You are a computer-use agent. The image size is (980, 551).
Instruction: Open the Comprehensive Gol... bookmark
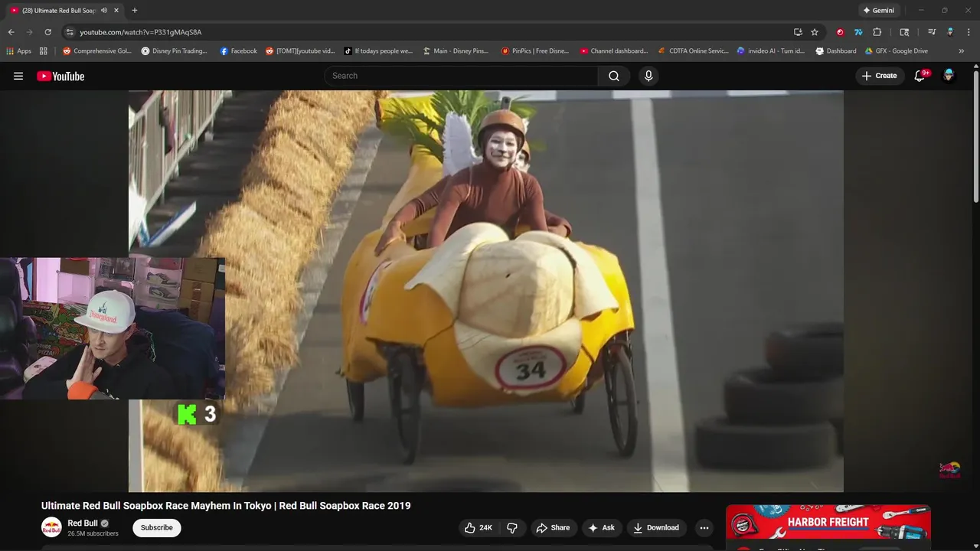(x=97, y=51)
